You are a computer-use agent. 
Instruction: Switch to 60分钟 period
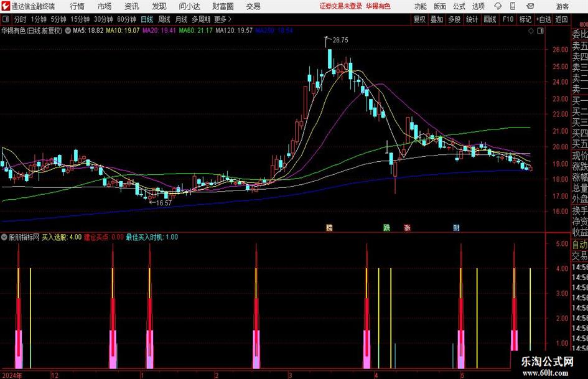(126, 19)
